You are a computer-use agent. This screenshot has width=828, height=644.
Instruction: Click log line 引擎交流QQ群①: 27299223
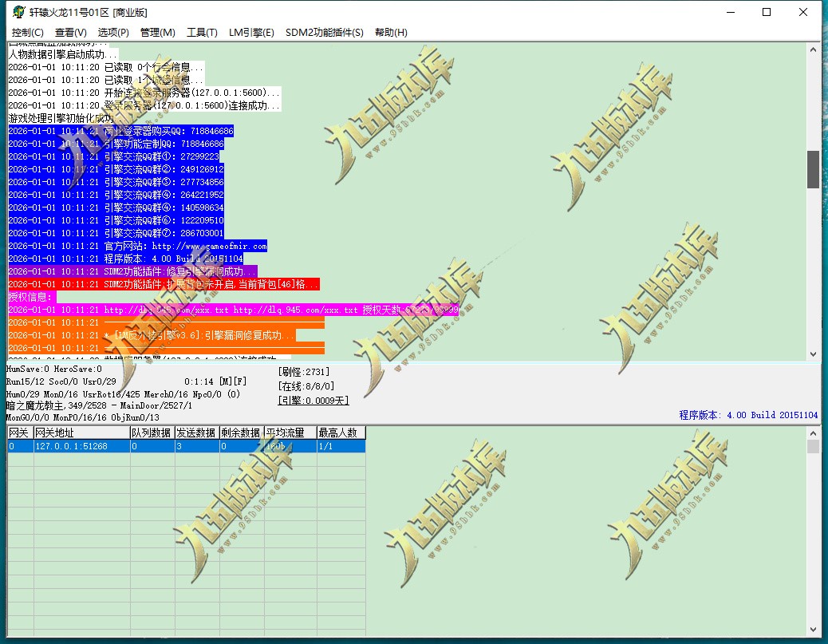pyautogui.click(x=113, y=156)
